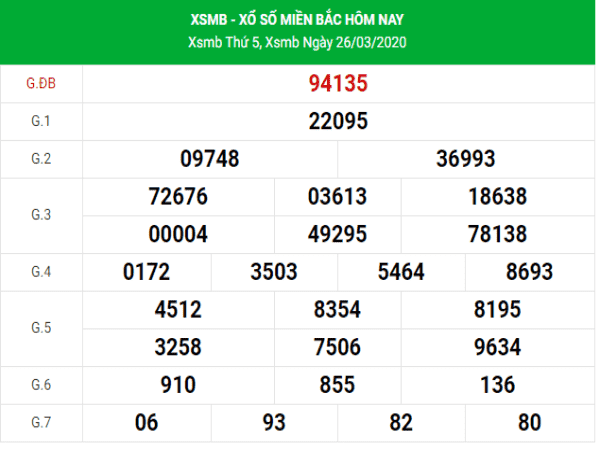Screen dimensions: 600x450
Task: Select G.3 number 03613
Action: coord(338,196)
